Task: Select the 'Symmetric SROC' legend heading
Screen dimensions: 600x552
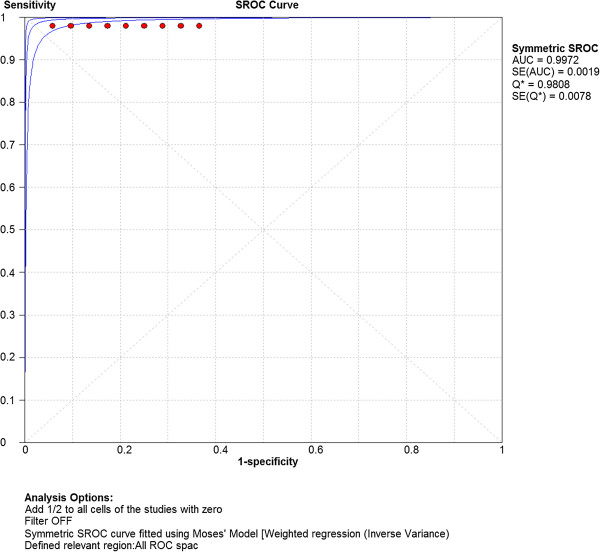Action: (x=555, y=48)
